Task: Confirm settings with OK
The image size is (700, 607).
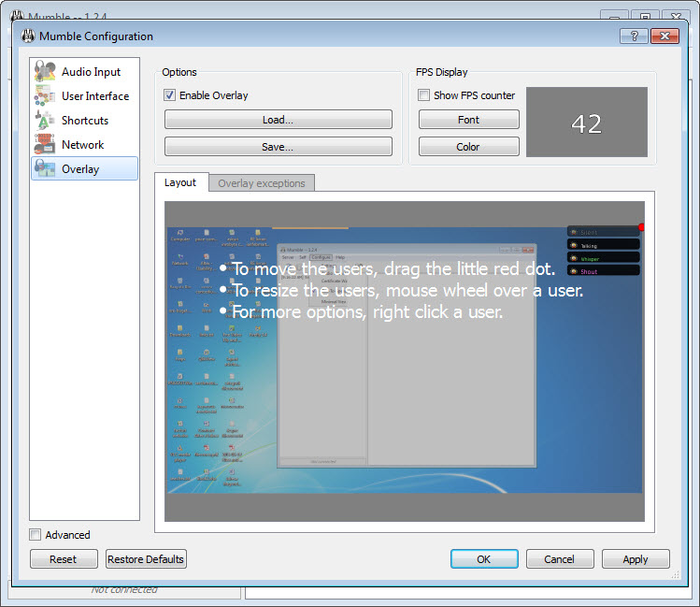Action: click(x=484, y=559)
